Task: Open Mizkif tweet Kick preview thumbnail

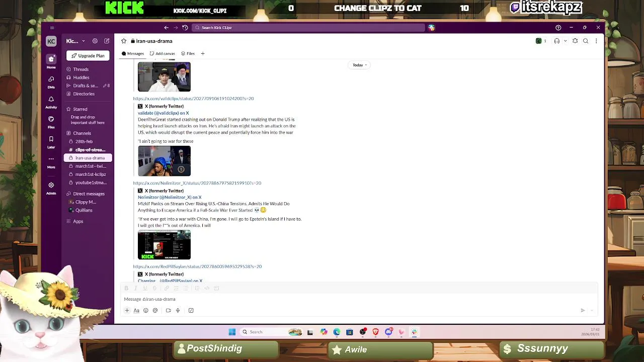Action: (x=164, y=245)
